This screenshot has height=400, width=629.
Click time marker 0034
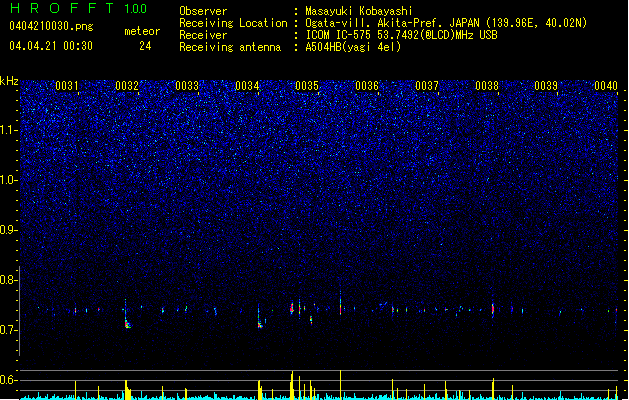pyautogui.click(x=247, y=86)
